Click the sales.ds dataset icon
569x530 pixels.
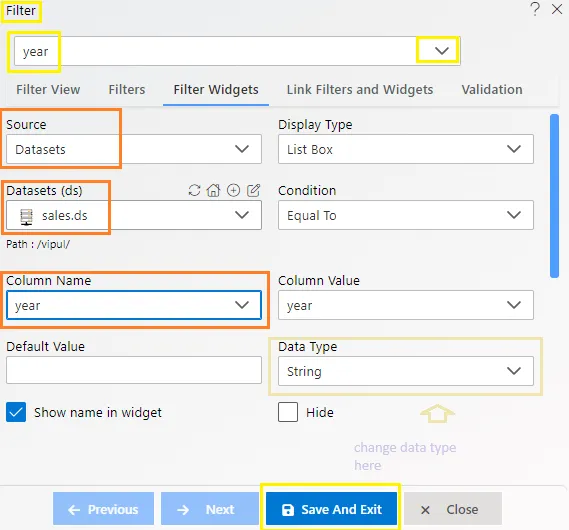26,217
